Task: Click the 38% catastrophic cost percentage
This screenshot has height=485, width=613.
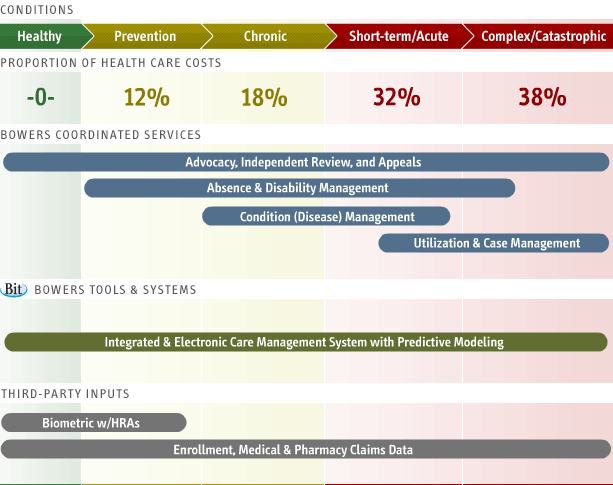Action: [542, 97]
